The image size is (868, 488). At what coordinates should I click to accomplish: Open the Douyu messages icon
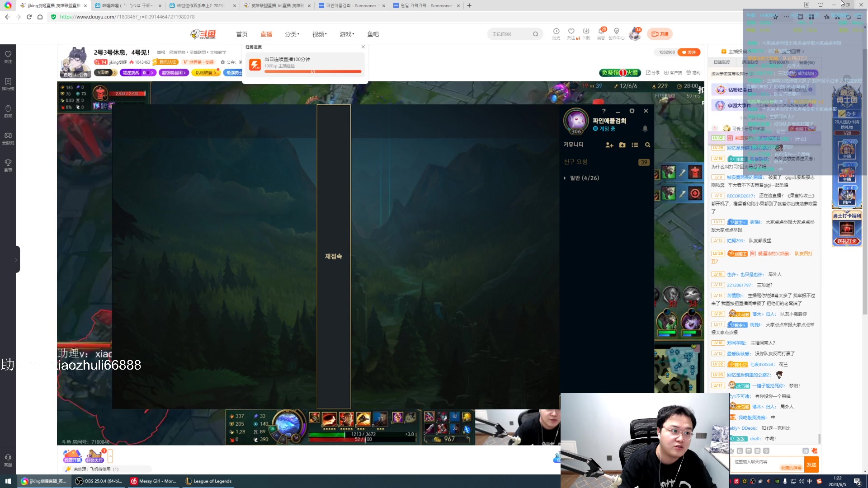coord(601,32)
